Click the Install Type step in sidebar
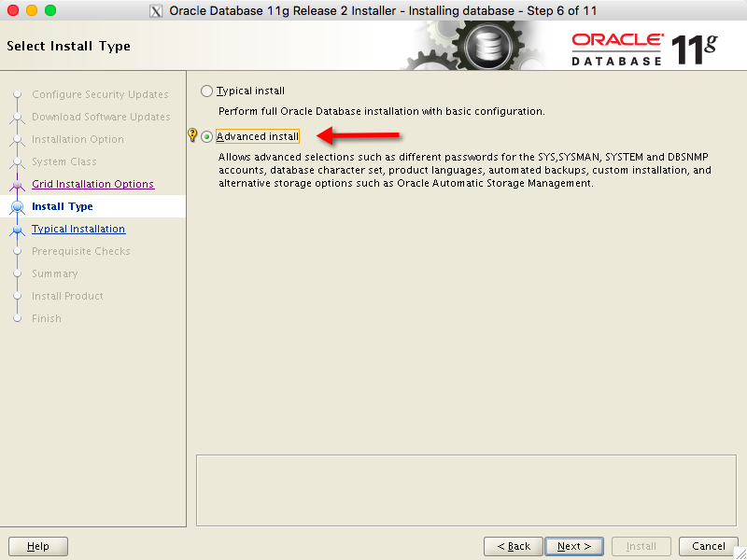 coord(63,206)
